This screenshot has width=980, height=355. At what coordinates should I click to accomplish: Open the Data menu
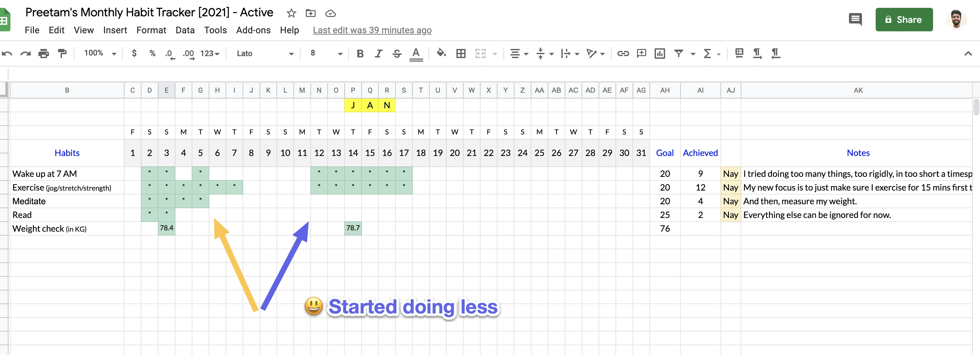tap(185, 30)
